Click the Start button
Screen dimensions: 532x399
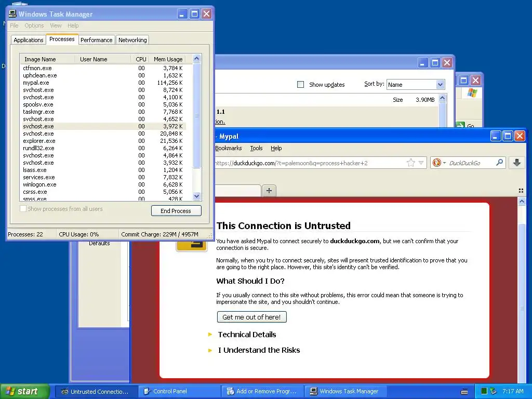tap(25, 391)
